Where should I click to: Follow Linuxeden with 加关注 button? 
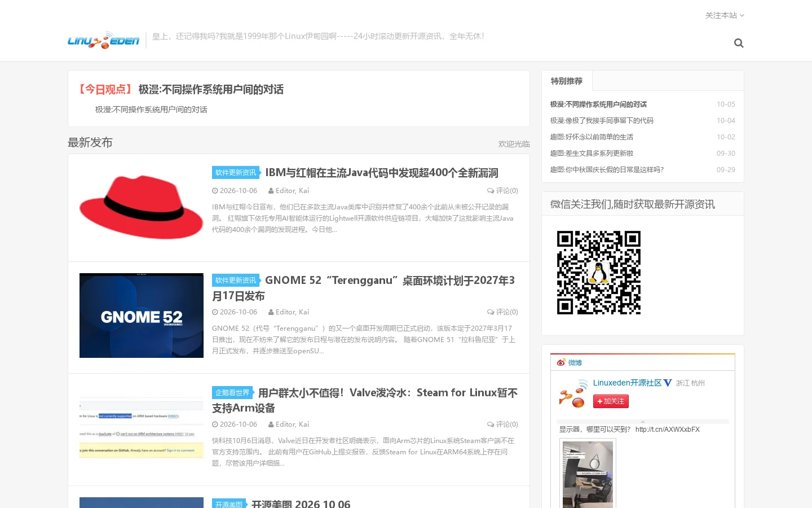(x=611, y=401)
